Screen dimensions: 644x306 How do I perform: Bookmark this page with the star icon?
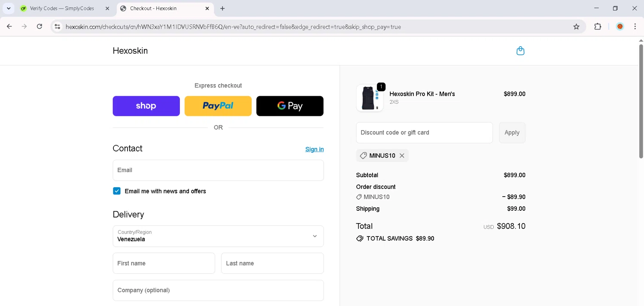pyautogui.click(x=576, y=27)
